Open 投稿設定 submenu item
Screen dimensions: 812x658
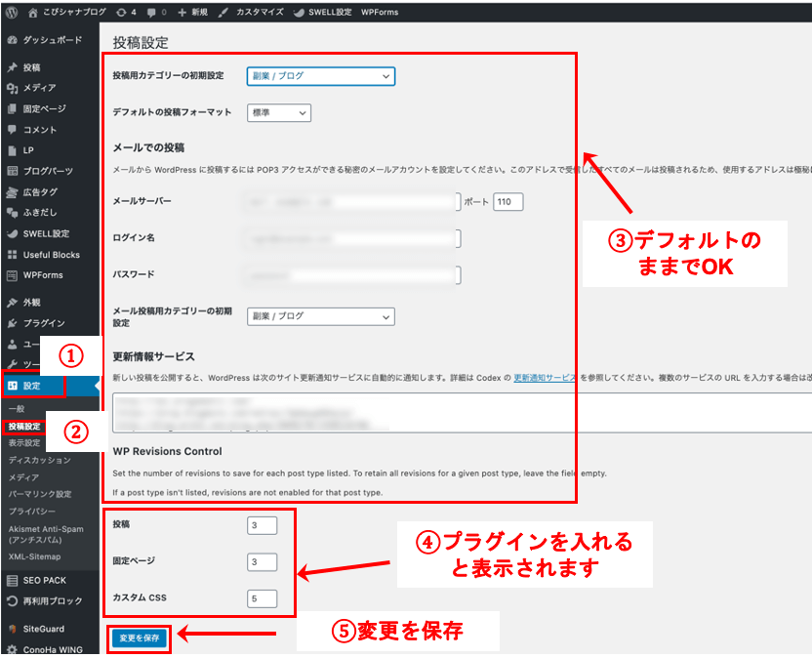click(24, 427)
